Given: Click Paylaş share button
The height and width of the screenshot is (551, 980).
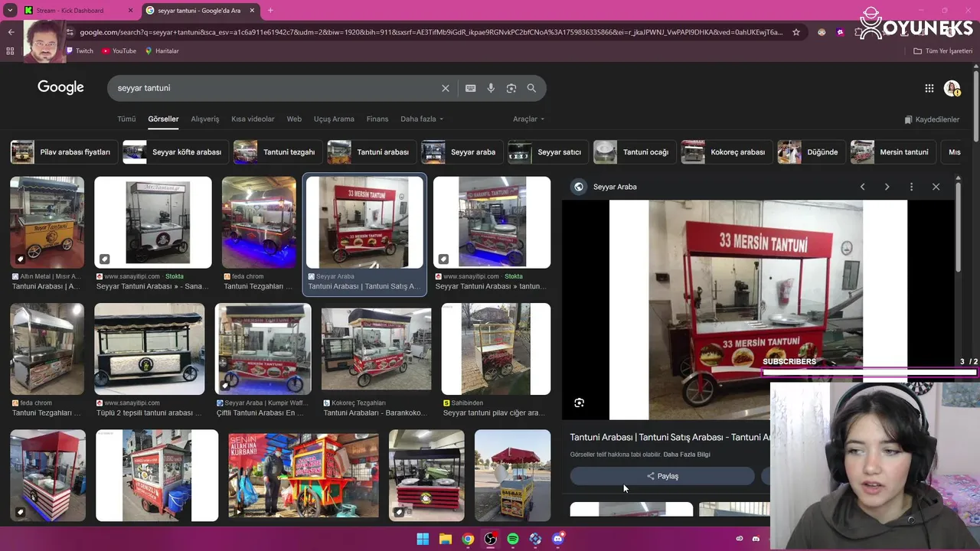Looking at the screenshot, I should coord(662,476).
